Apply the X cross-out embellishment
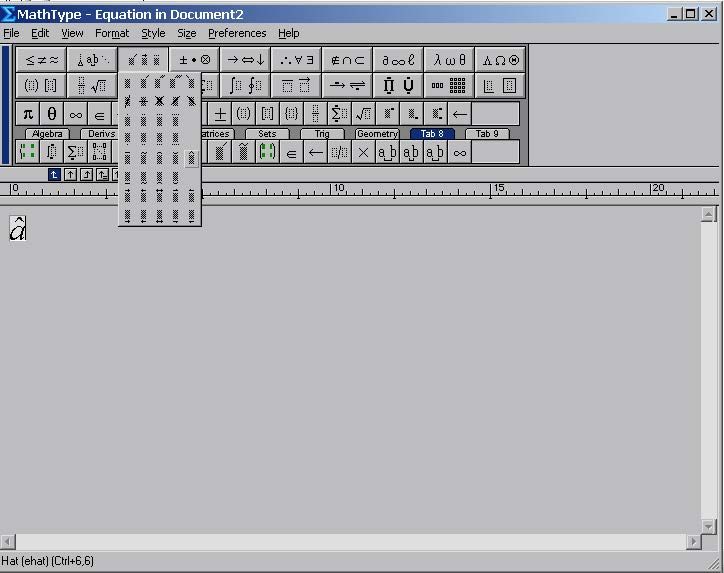 (159, 101)
